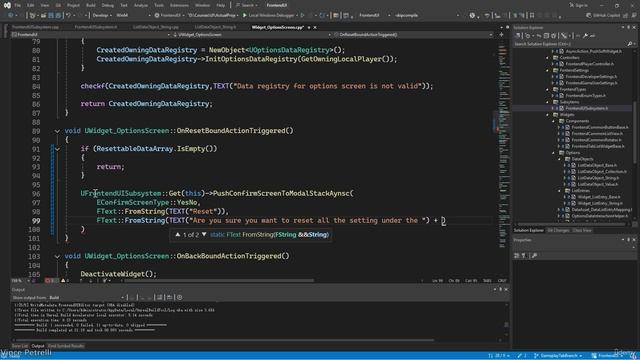Start Local Windows Debugger
The height and width of the screenshot is (360, 640).
click(x=268, y=16)
